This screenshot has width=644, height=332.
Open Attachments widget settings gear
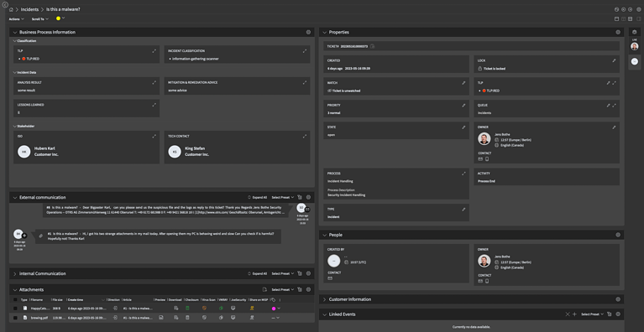[x=308, y=289]
